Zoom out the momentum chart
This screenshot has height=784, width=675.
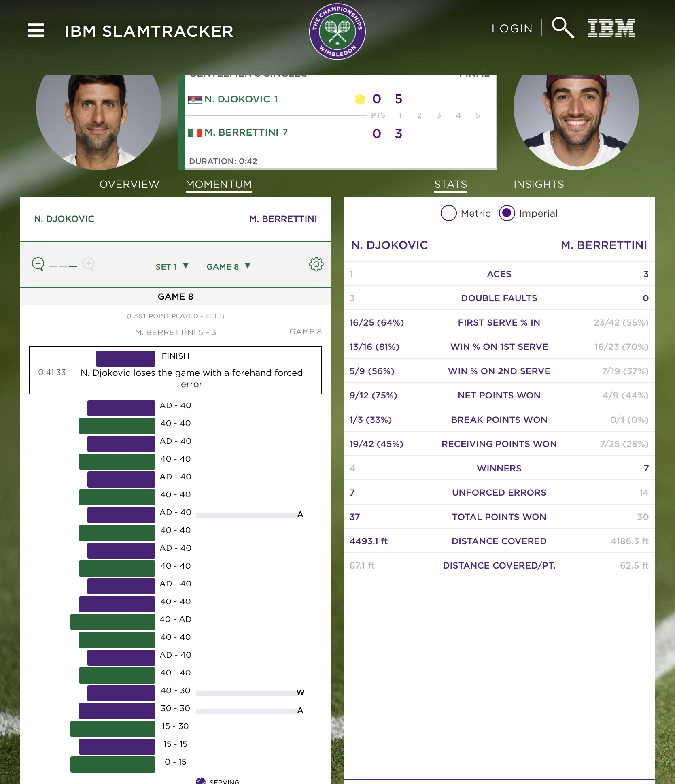tap(38, 264)
